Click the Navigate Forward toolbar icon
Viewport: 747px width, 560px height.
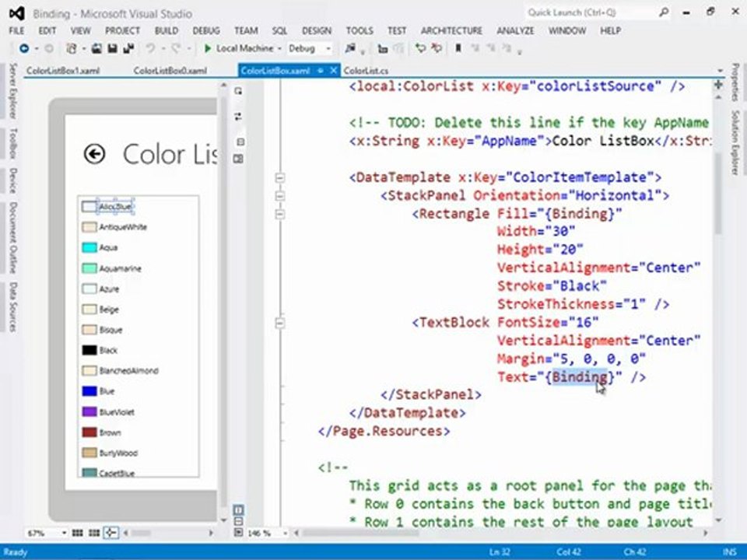click(x=48, y=48)
